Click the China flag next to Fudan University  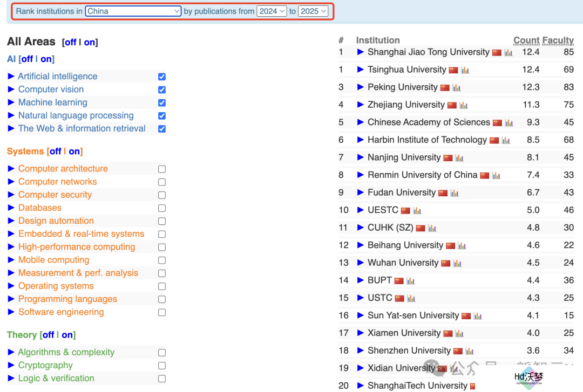(x=443, y=193)
